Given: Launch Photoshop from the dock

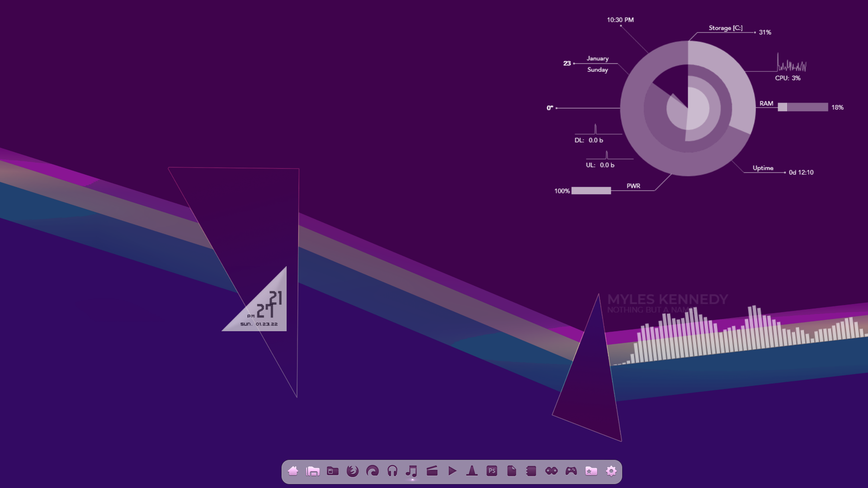Looking at the screenshot, I should (x=491, y=471).
